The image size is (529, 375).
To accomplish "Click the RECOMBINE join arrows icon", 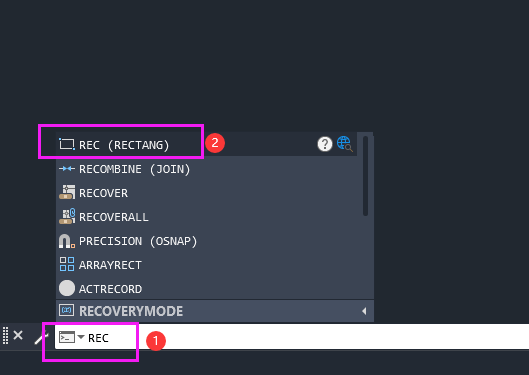I will [x=67, y=169].
